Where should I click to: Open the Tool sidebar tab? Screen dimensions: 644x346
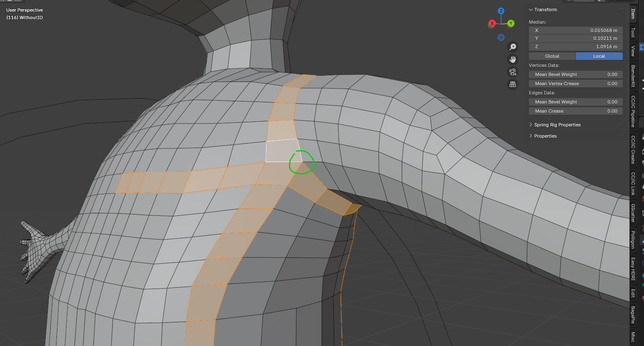tap(633, 32)
